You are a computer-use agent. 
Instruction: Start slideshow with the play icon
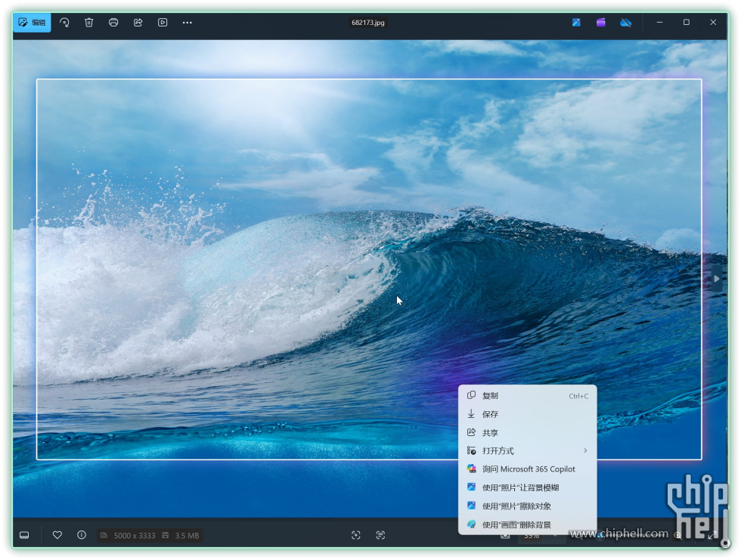click(163, 23)
